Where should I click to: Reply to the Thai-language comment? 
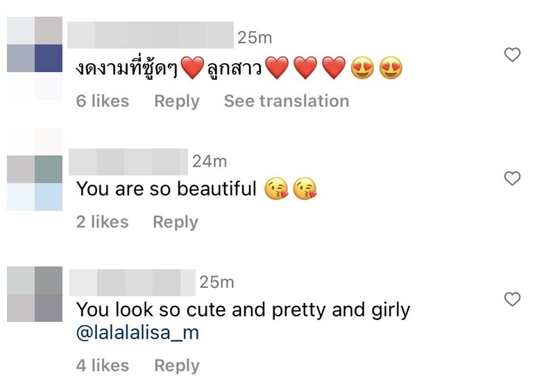(176, 101)
